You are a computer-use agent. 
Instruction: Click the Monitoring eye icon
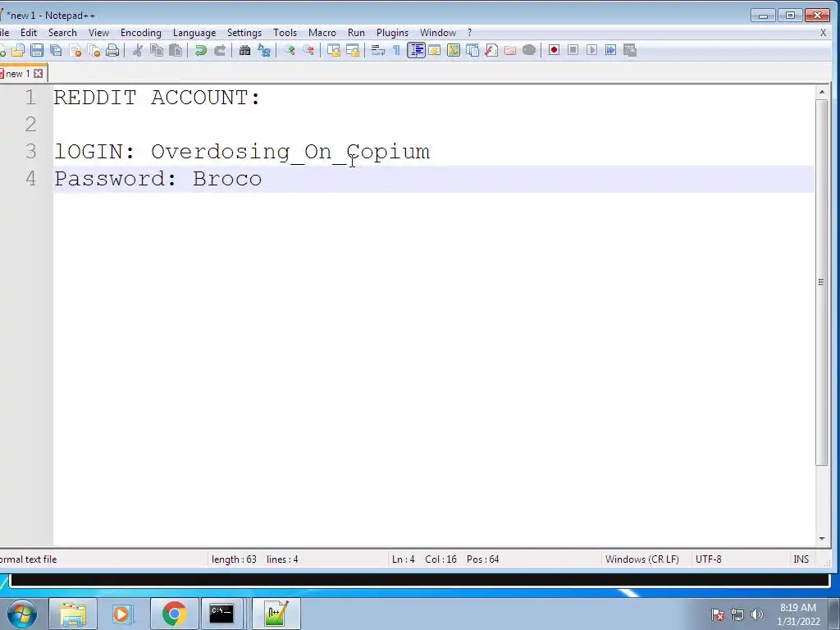point(529,50)
